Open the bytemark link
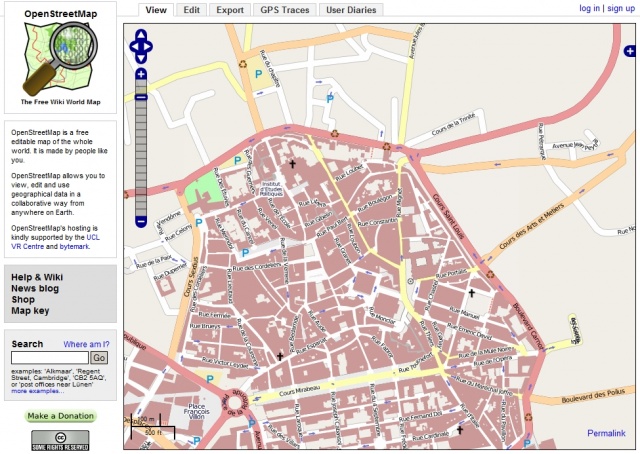The image size is (640, 454). [74, 247]
